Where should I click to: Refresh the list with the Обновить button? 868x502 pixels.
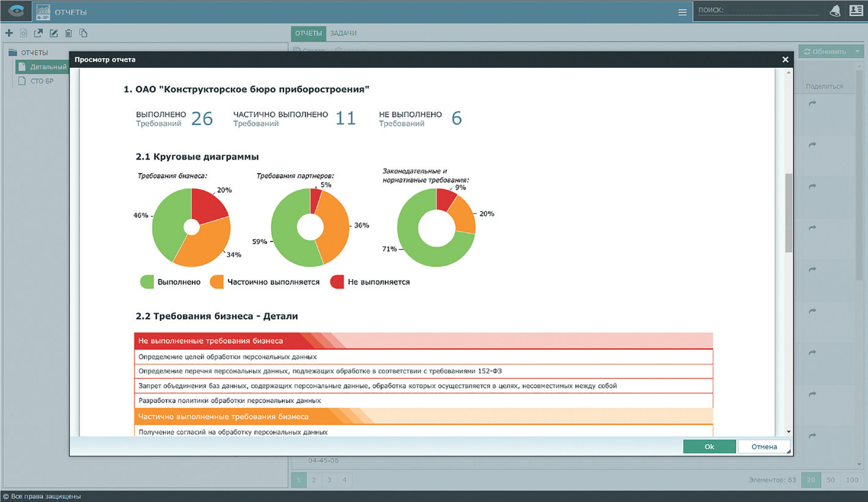coord(825,51)
